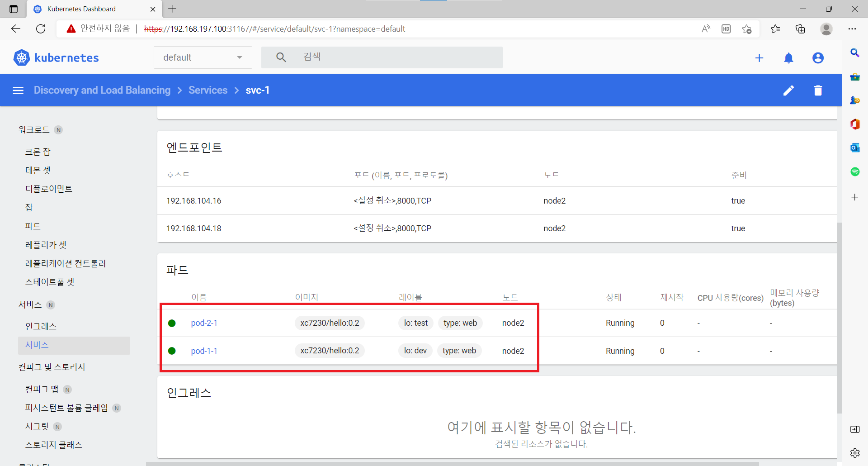Select highlighted 서비스 sidebar item
868x466 pixels.
coord(74,345)
